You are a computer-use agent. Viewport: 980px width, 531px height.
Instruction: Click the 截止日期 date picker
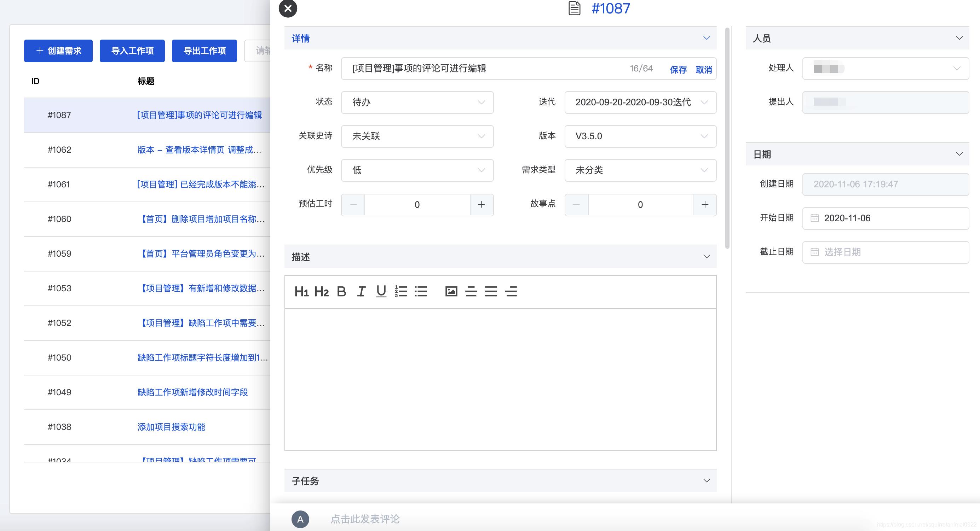pos(885,252)
